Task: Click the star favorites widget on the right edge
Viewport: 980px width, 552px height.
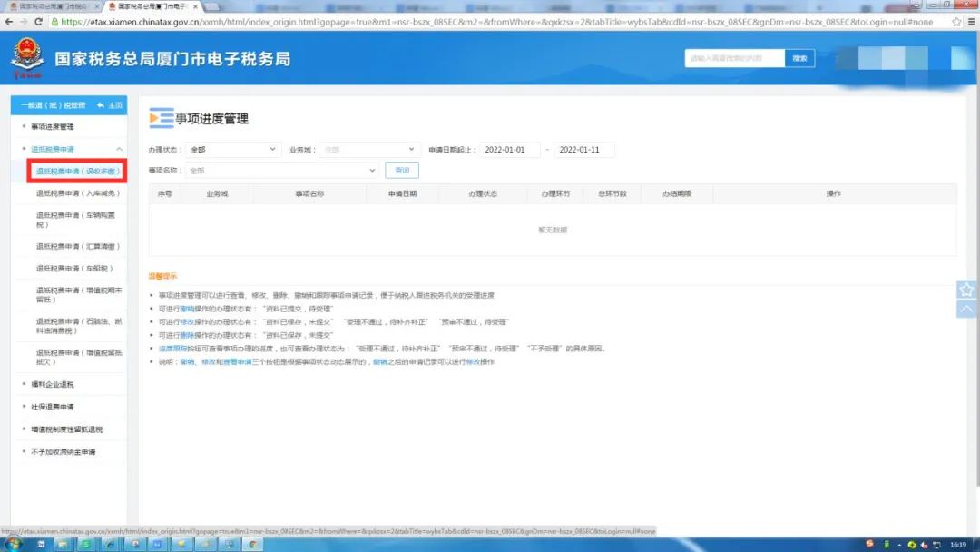Action: tap(966, 290)
